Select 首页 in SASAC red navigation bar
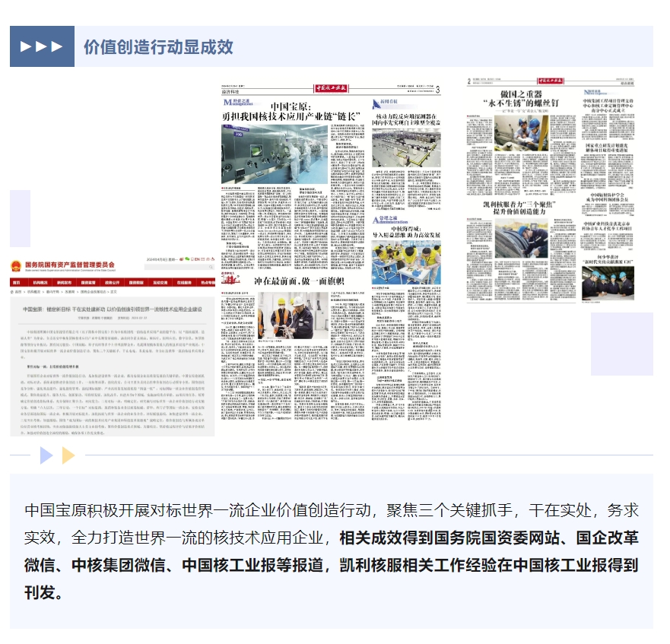Viewport: 670px width, 644px height. (x=17, y=283)
